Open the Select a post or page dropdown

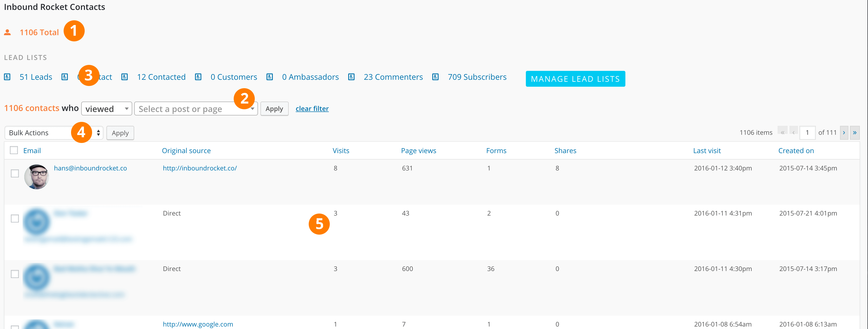coord(196,109)
